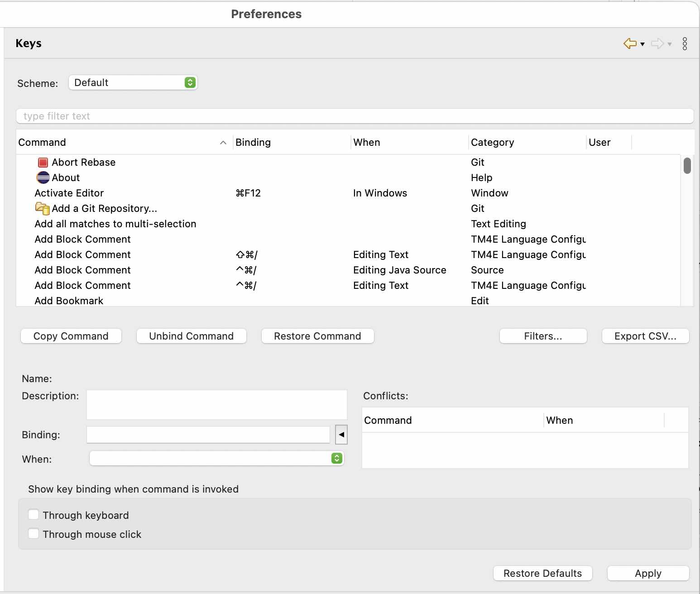This screenshot has width=700, height=594.
Task: Open the Scheme dropdown
Action: tap(133, 82)
